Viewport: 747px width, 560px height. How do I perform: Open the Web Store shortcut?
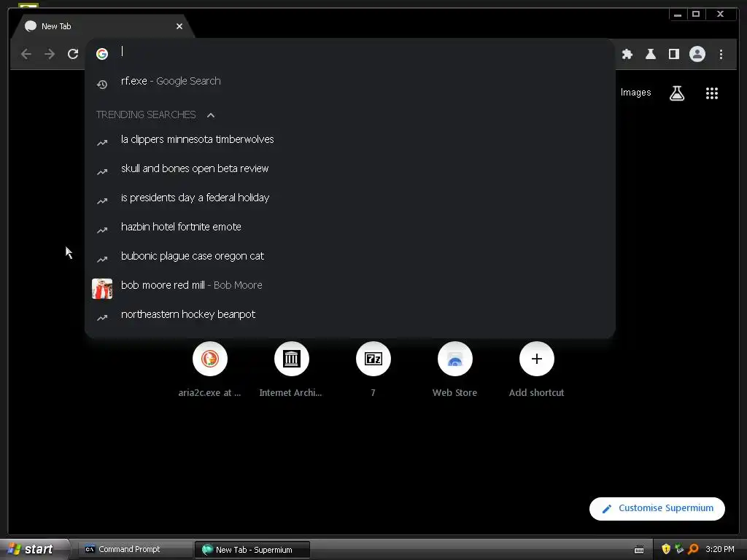[x=454, y=369]
